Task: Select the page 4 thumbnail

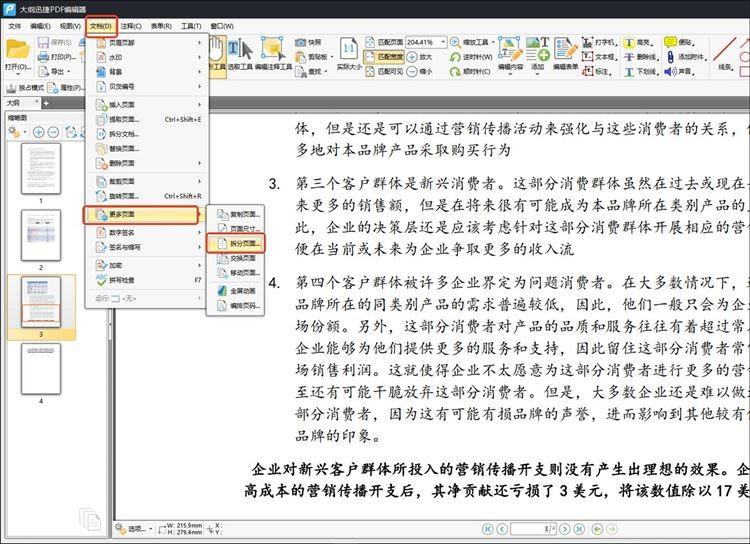Action: click(x=40, y=370)
